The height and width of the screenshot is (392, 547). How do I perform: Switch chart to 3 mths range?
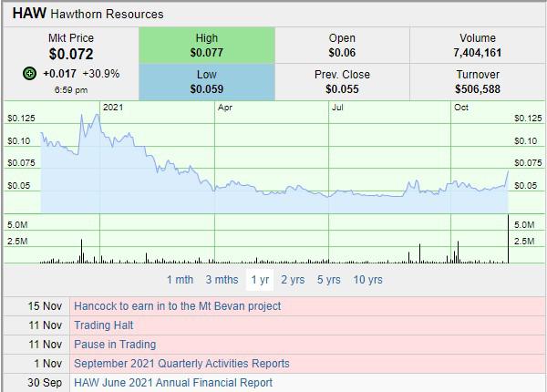[222, 280]
